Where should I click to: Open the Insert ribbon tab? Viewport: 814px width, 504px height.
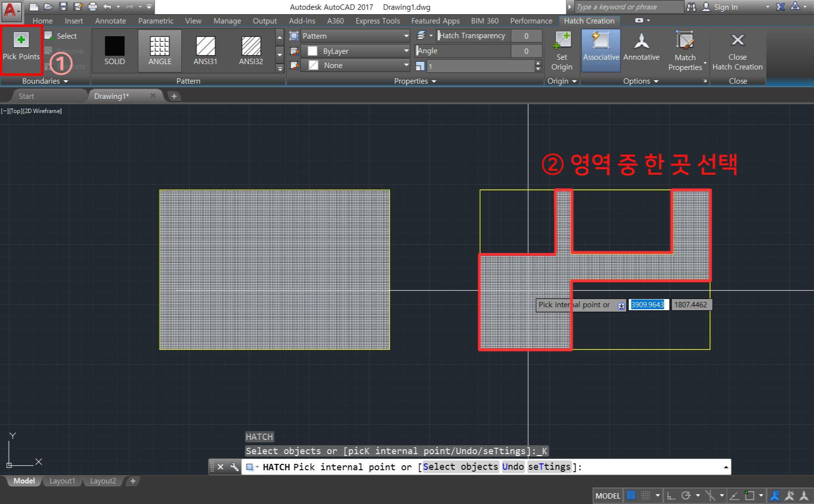pos(74,21)
